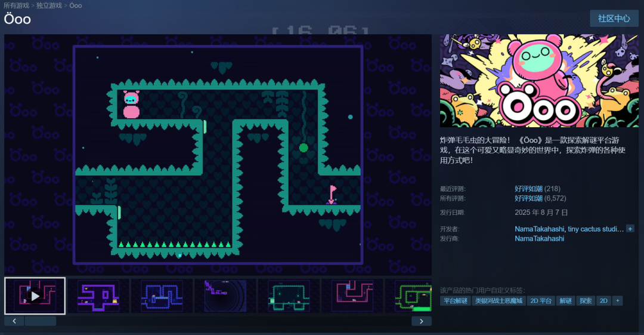Click the Öoo game header artwork
644x335 pixels.
click(x=539, y=81)
